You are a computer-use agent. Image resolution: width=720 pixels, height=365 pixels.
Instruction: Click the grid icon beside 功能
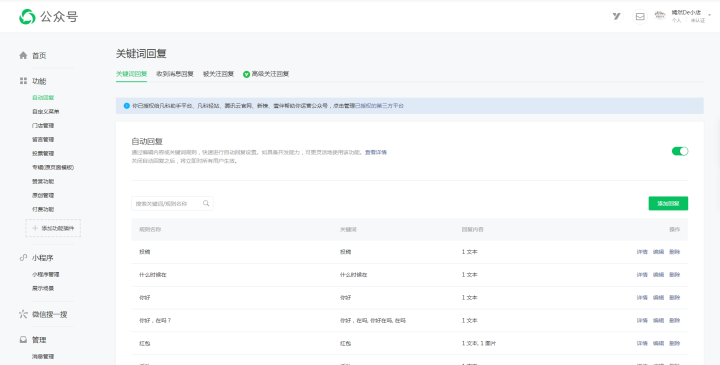click(x=23, y=81)
